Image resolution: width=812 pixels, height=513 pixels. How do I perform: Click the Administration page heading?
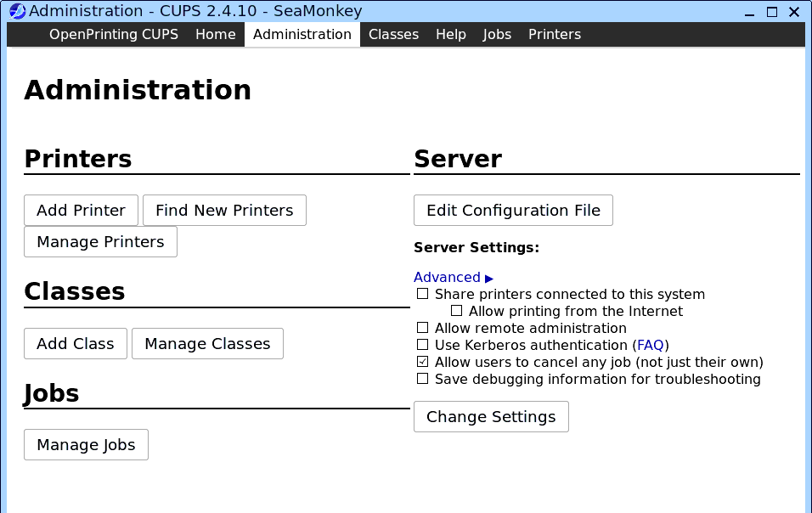(x=138, y=90)
